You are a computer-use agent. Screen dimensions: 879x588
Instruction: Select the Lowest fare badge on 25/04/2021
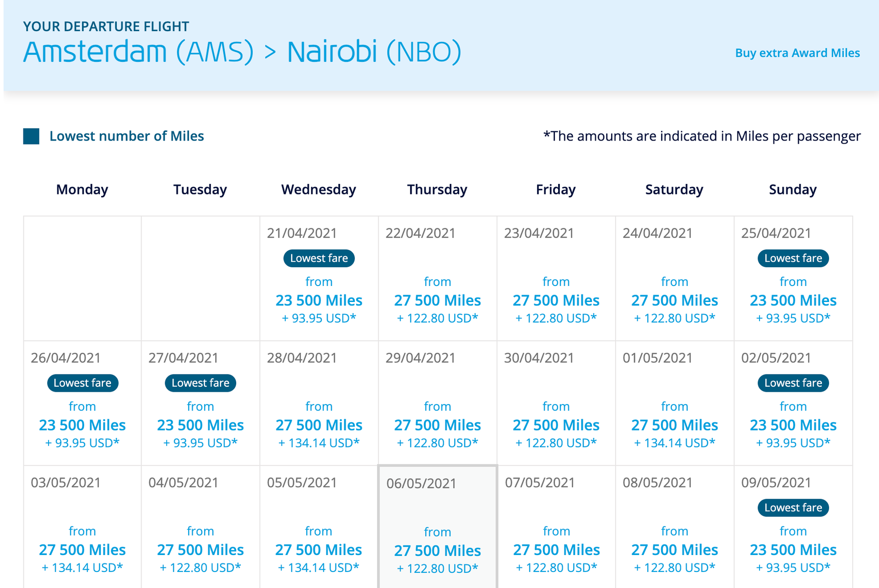tap(793, 259)
